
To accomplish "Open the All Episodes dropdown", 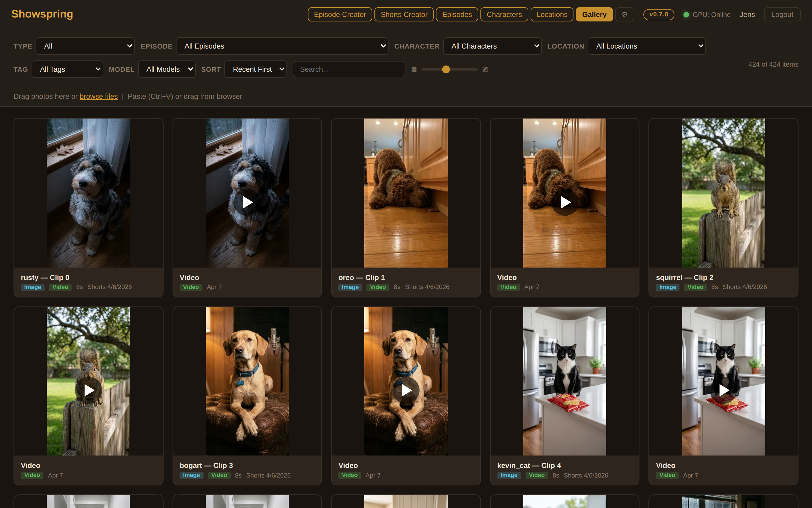I will point(282,46).
